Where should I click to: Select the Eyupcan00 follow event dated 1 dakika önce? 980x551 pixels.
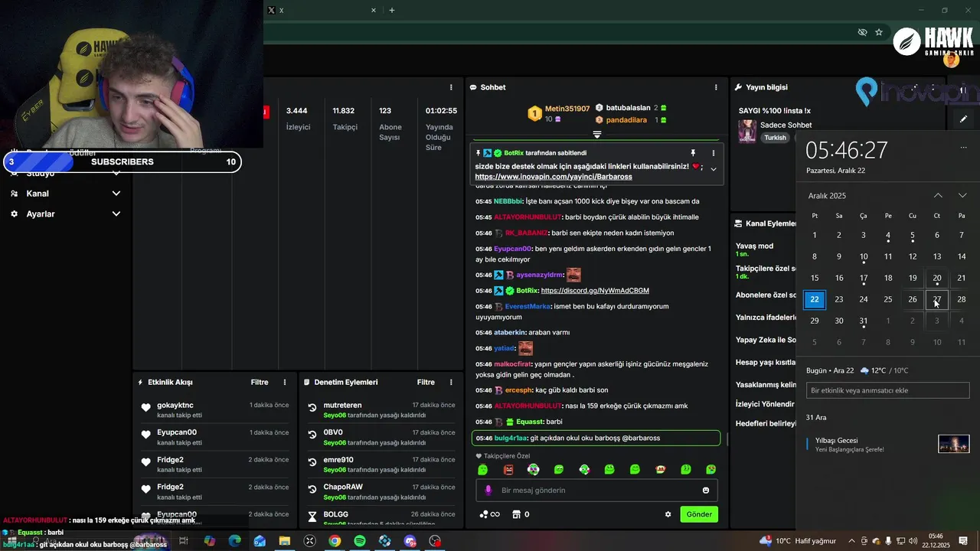click(214, 437)
